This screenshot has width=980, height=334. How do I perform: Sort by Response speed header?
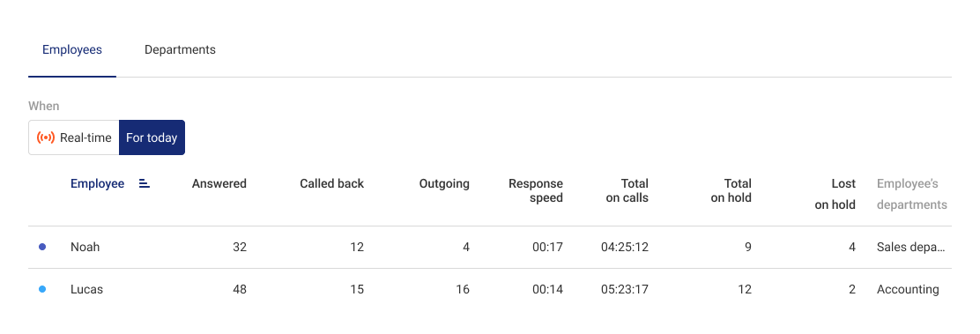click(x=536, y=190)
